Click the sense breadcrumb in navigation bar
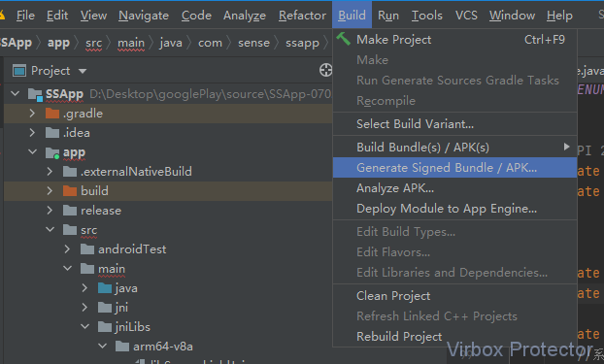The image size is (604, 364). (x=253, y=43)
